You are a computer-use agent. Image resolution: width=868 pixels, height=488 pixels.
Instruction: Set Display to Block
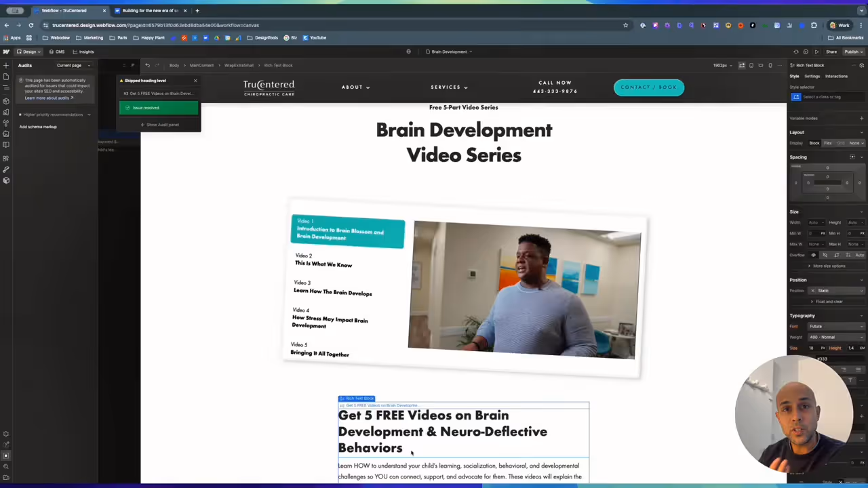pyautogui.click(x=814, y=143)
